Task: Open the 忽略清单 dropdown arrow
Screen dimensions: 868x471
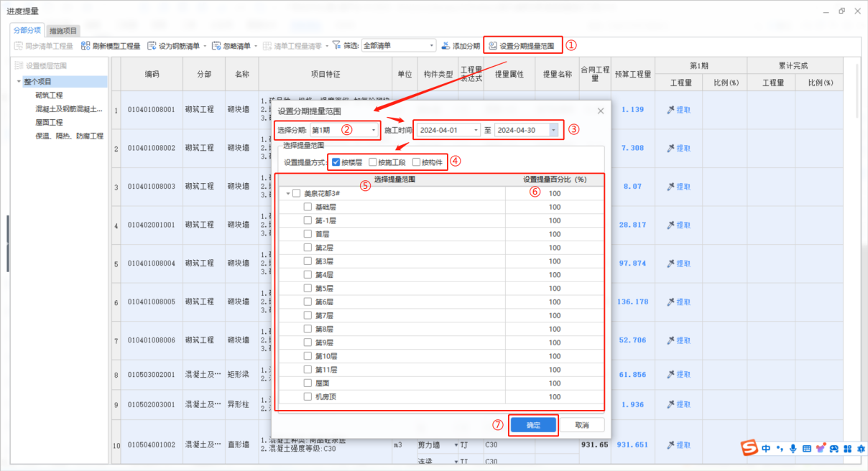Action: pos(255,46)
